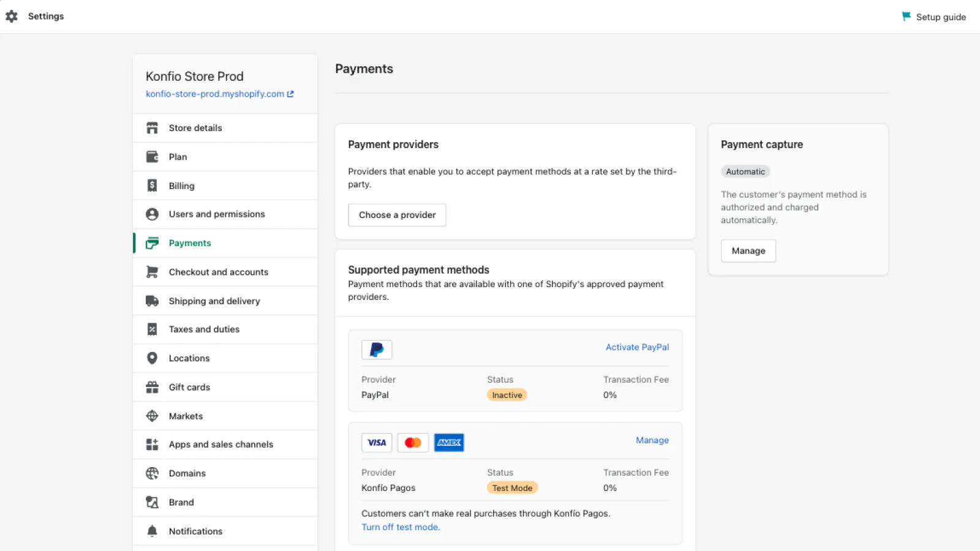Viewport: 980px width, 551px height.
Task: Go to Taxes and duties settings
Action: tap(204, 329)
